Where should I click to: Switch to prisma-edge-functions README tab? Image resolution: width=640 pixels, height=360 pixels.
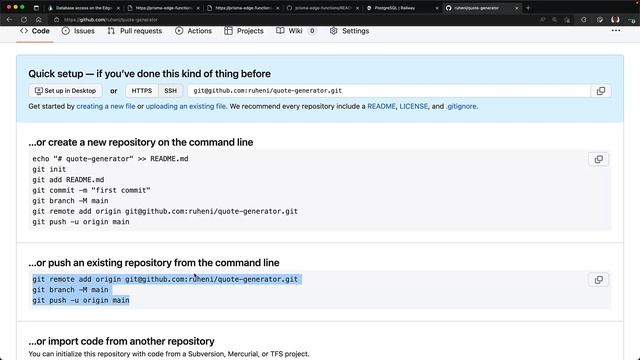(322, 8)
